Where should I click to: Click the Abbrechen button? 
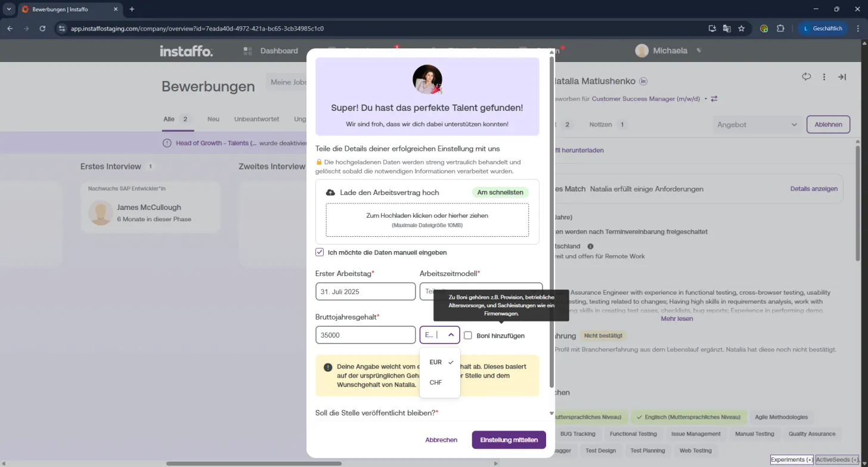[x=441, y=440]
